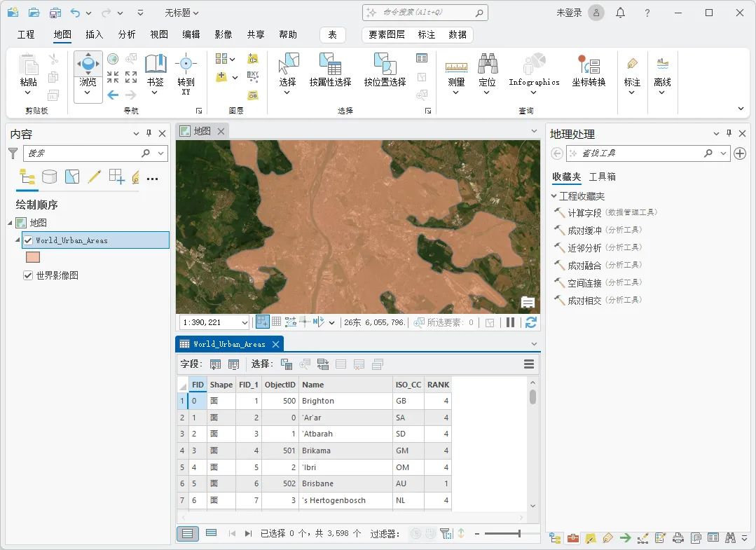
Task: Click the command search box
Action: point(425,13)
